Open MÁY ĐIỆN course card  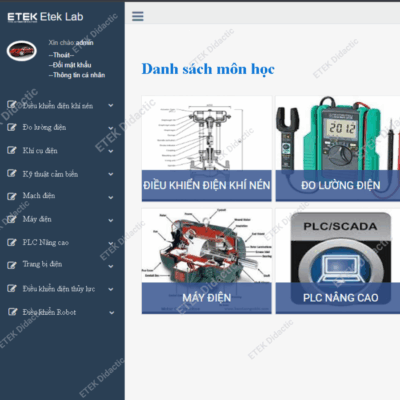(x=207, y=261)
